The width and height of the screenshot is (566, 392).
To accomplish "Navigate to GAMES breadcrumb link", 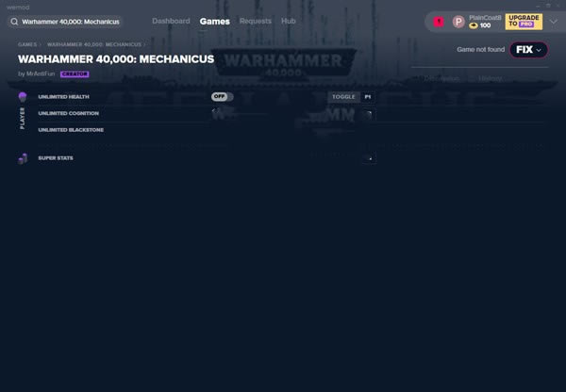I will pyautogui.click(x=27, y=44).
